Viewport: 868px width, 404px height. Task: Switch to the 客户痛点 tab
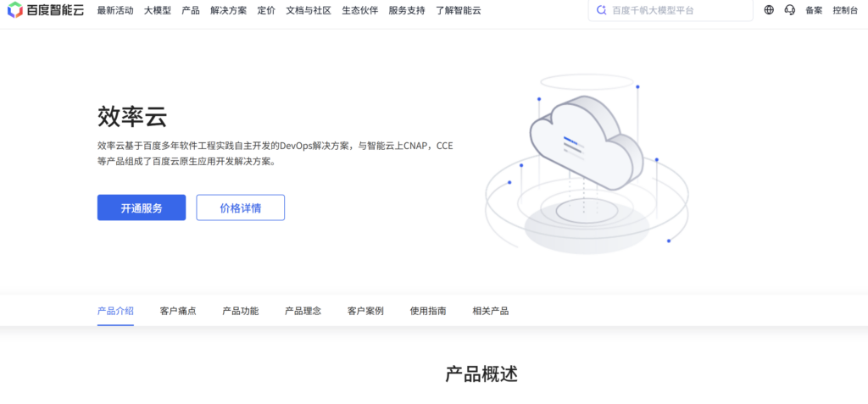coord(178,311)
